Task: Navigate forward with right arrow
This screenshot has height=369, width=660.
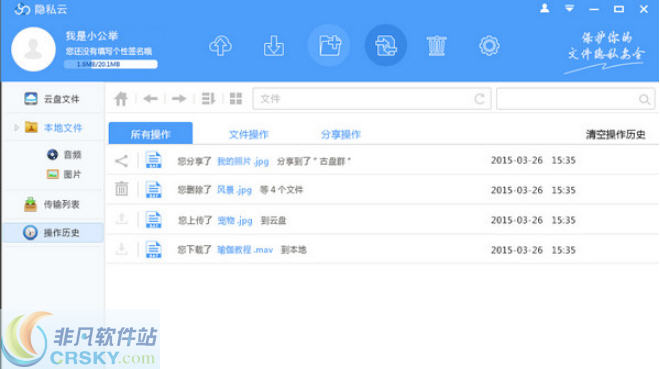Action: pos(179,99)
